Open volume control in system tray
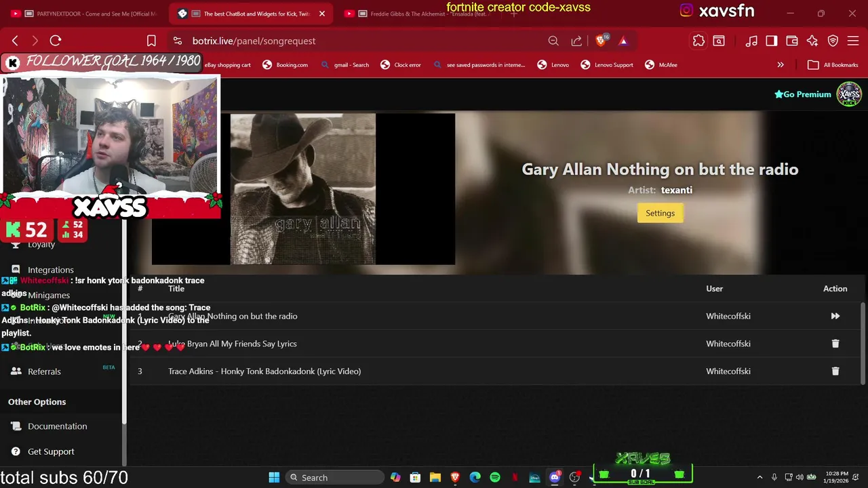 [800, 478]
